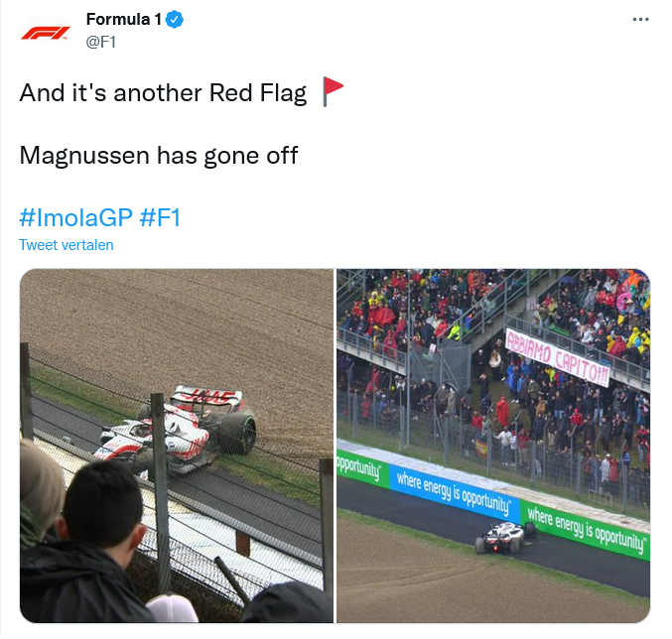672x639 pixels.
Task: Open the three-dot more options menu
Action: [x=640, y=19]
